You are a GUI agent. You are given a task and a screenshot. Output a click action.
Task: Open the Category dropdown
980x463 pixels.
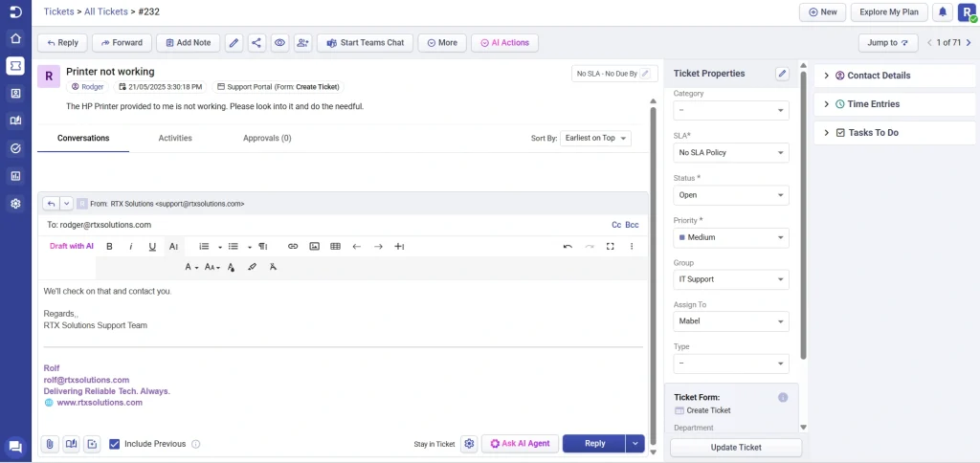coord(730,111)
